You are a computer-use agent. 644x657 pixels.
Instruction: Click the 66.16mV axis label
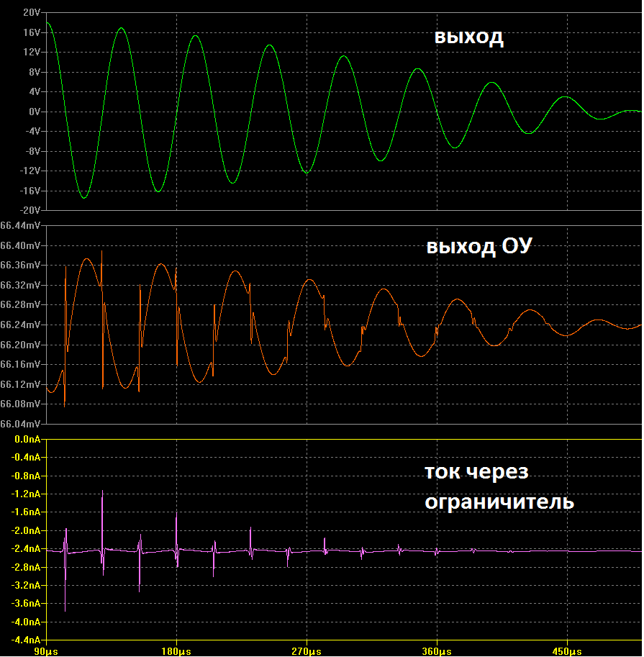pos(21,364)
